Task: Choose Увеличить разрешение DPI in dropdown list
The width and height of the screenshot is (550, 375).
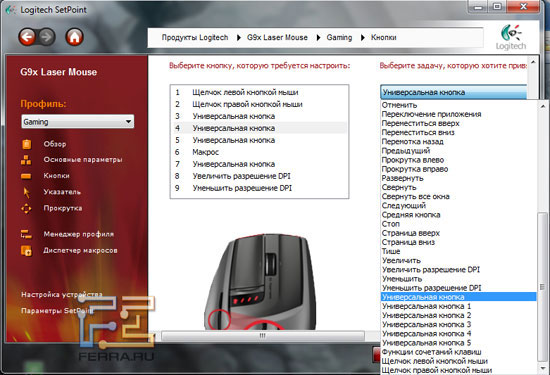Action: point(459,269)
